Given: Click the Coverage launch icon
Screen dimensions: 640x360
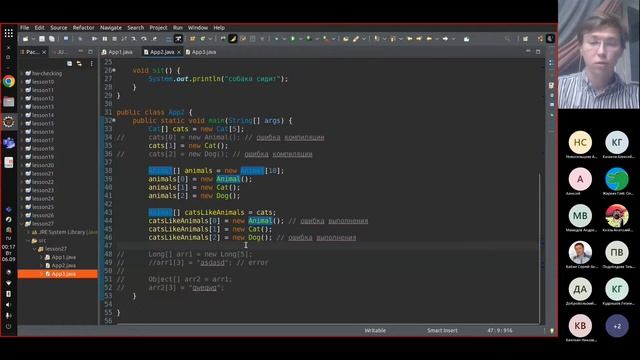Looking at the screenshot, I should (x=309, y=39).
